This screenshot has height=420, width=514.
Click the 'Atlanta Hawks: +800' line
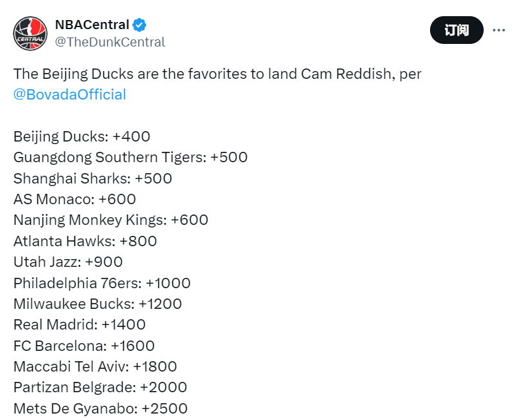click(85, 241)
